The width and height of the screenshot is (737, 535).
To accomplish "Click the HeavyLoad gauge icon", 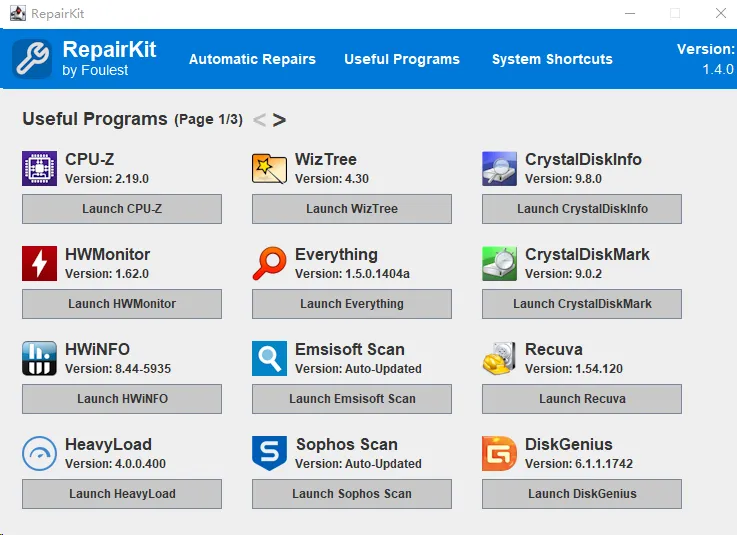I will 39,453.
